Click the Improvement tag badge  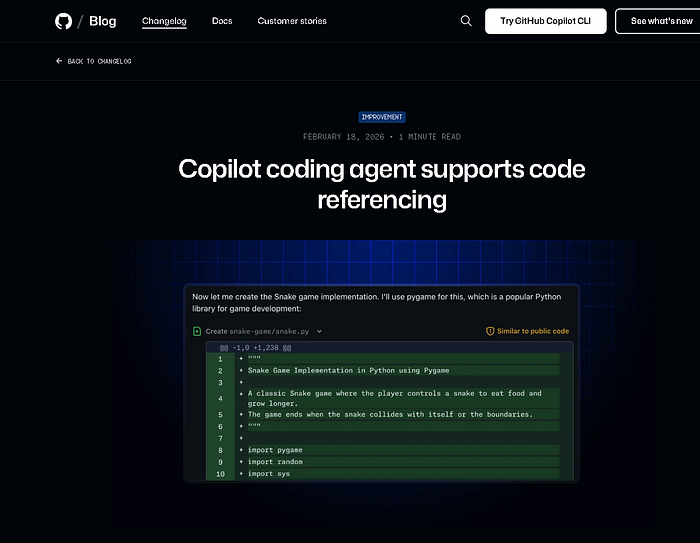382,117
